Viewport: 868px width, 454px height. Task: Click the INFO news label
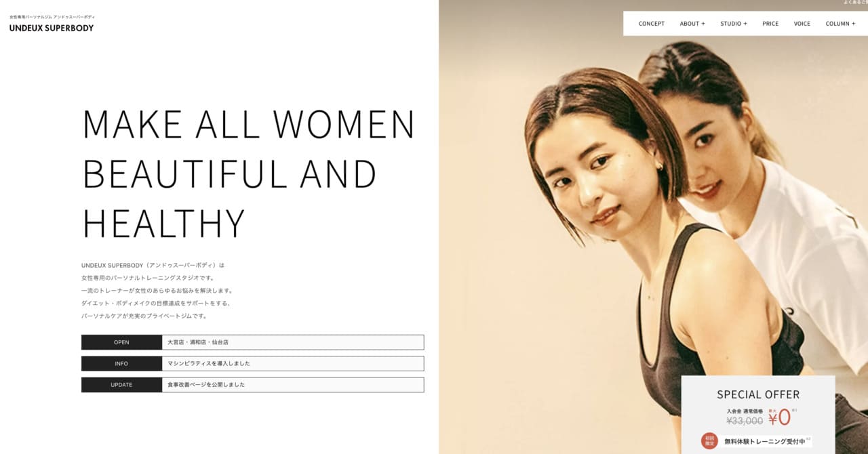(x=121, y=364)
